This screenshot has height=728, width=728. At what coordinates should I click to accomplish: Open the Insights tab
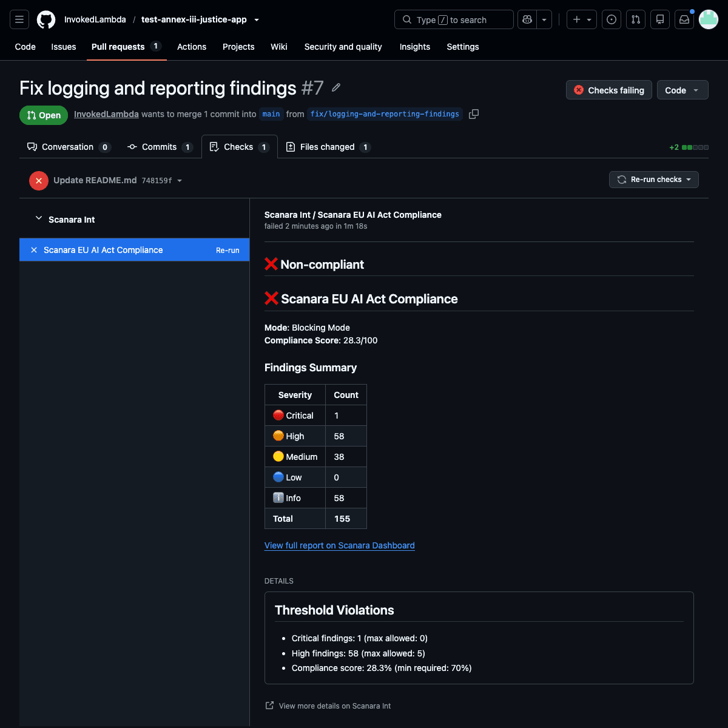(415, 47)
